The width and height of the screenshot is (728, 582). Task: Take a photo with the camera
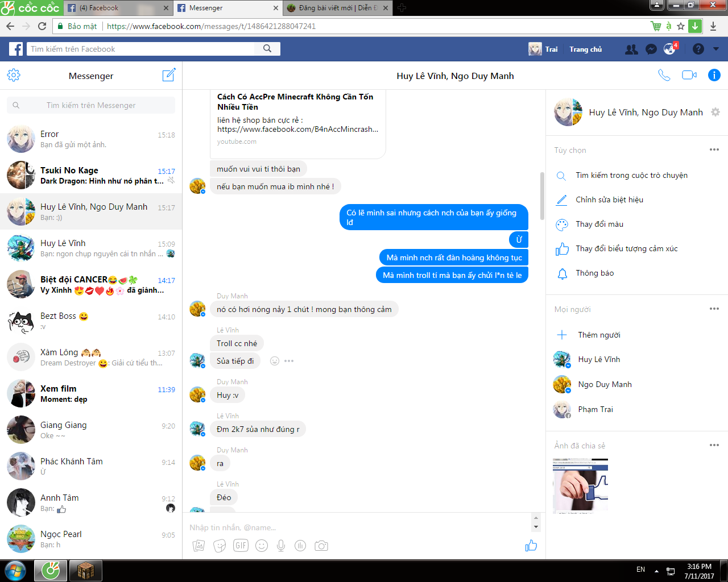click(321, 546)
